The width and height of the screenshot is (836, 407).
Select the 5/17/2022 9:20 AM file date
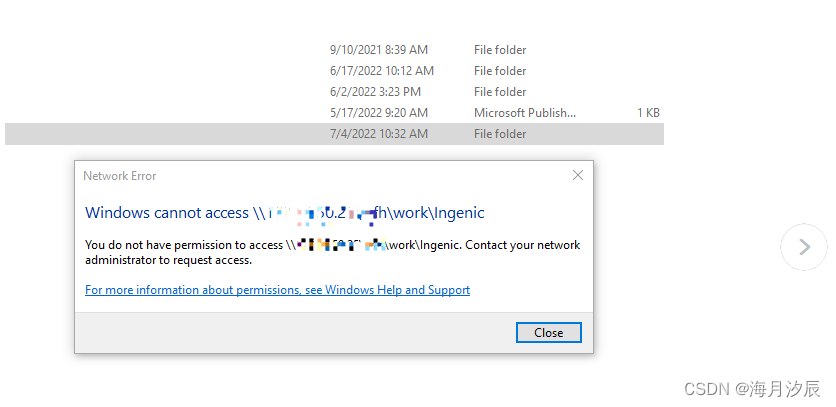tap(378, 113)
